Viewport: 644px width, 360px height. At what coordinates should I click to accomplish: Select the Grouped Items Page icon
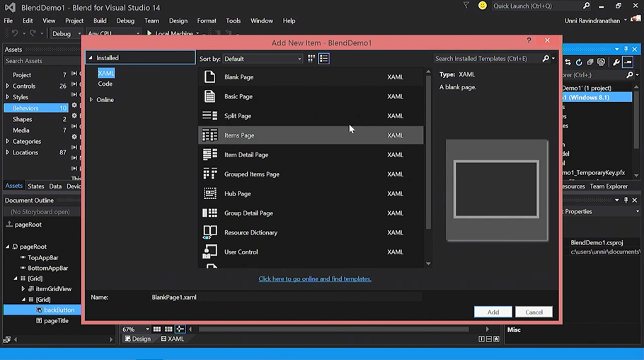[210, 174]
